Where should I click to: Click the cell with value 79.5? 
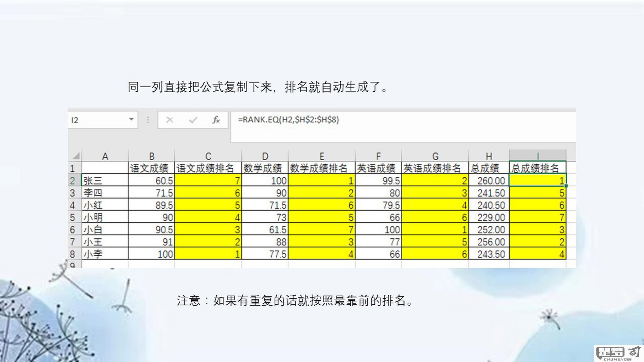(378, 205)
